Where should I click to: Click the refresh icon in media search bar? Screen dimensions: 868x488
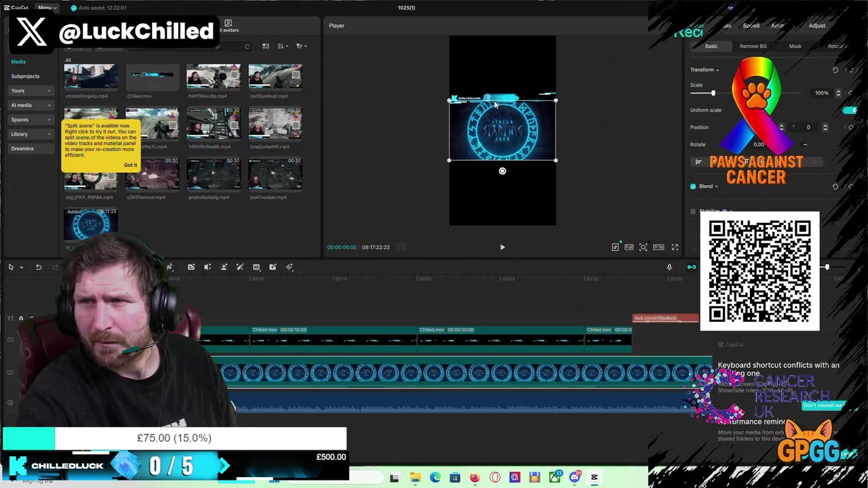point(247,46)
